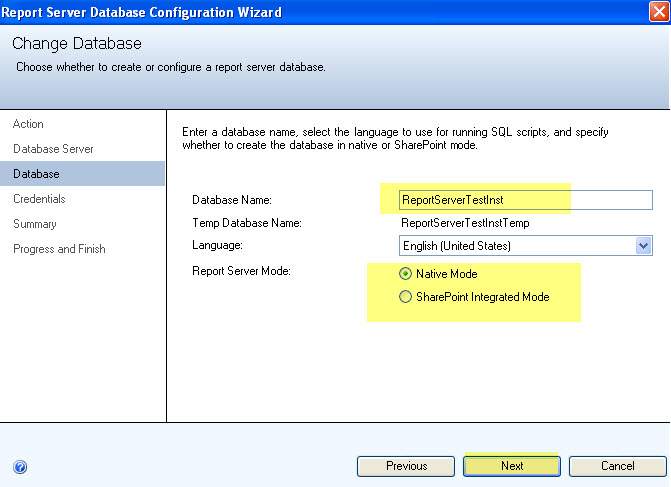Image resolution: width=671 pixels, height=487 pixels.
Task: Click the ReportServerTestInstTemp temp database name
Action: tap(465, 223)
